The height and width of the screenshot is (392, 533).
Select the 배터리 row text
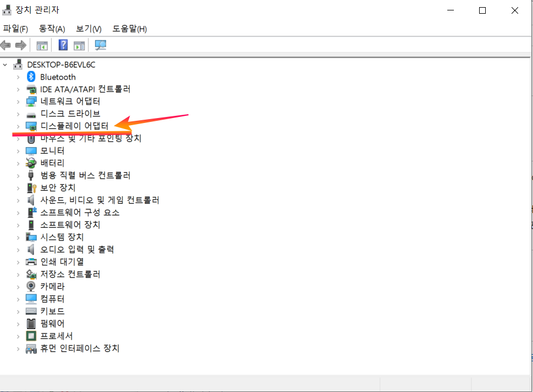tap(52, 163)
